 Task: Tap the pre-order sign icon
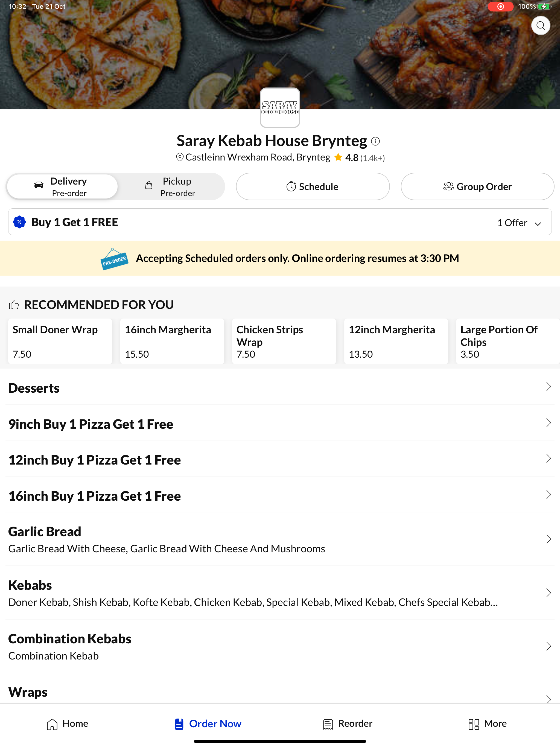(x=114, y=259)
